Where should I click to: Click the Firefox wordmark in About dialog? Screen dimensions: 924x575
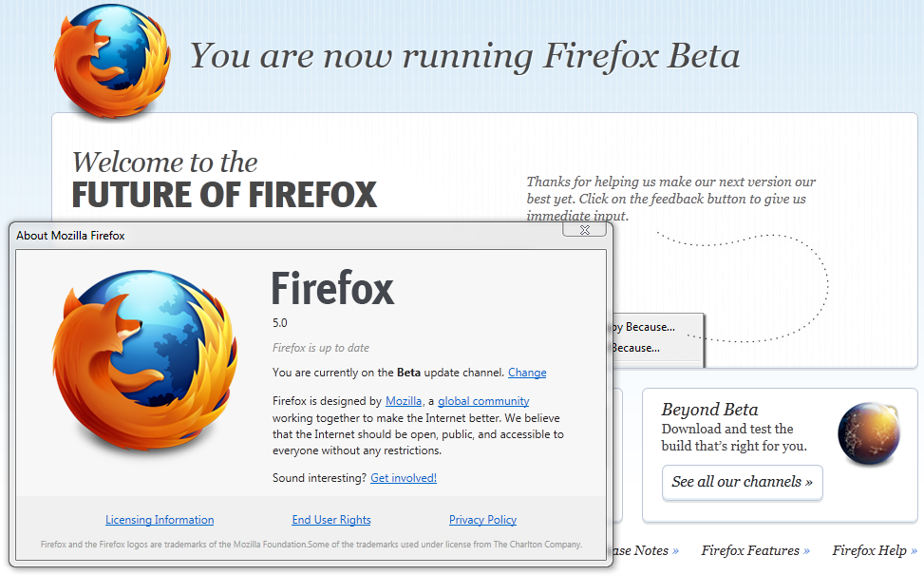coord(332,288)
